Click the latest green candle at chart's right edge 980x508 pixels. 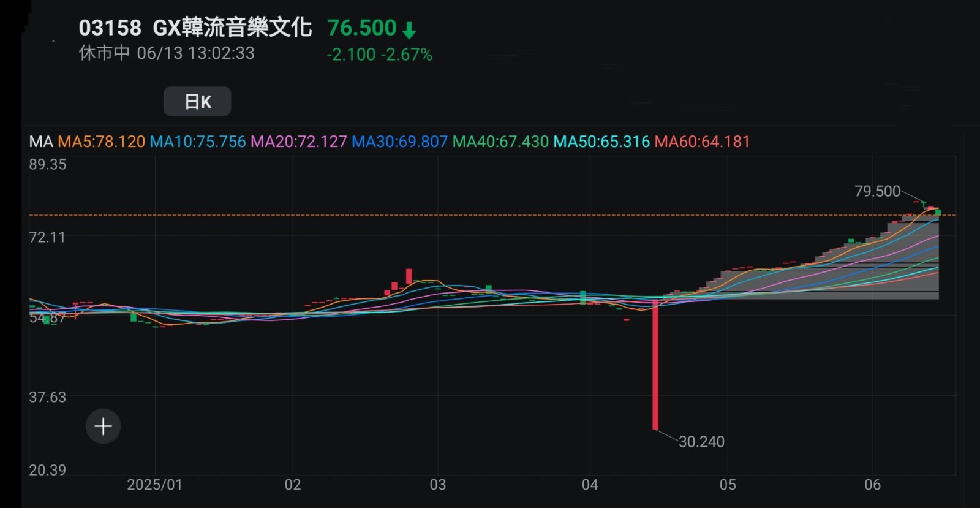pyautogui.click(x=938, y=213)
